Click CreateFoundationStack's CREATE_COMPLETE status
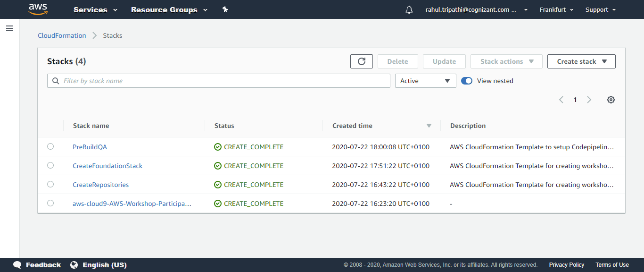644x272 pixels. click(x=249, y=166)
